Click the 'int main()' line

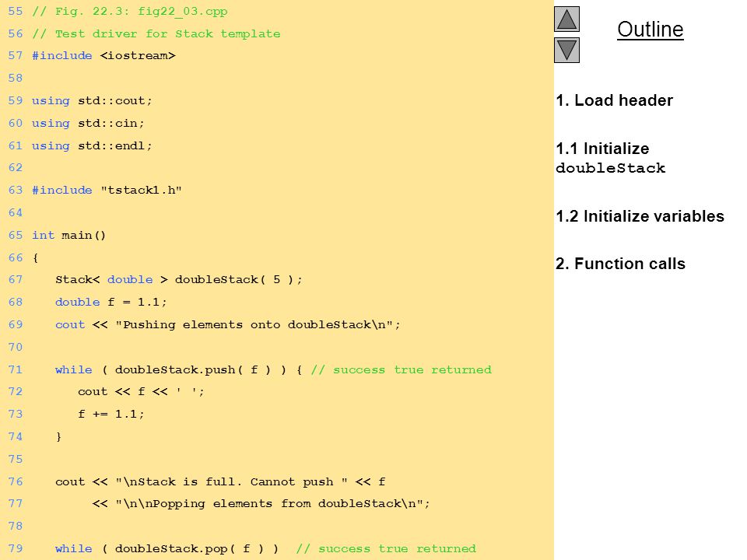point(68,235)
